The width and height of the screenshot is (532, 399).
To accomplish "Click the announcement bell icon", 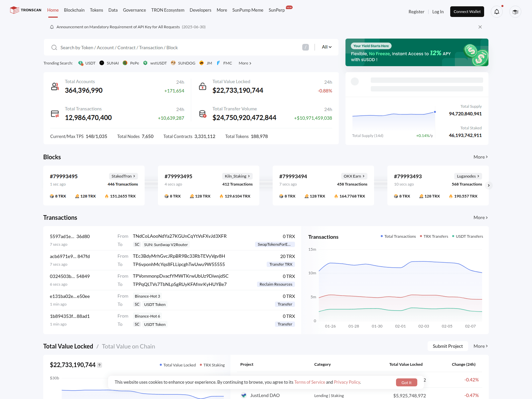I will pyautogui.click(x=52, y=27).
